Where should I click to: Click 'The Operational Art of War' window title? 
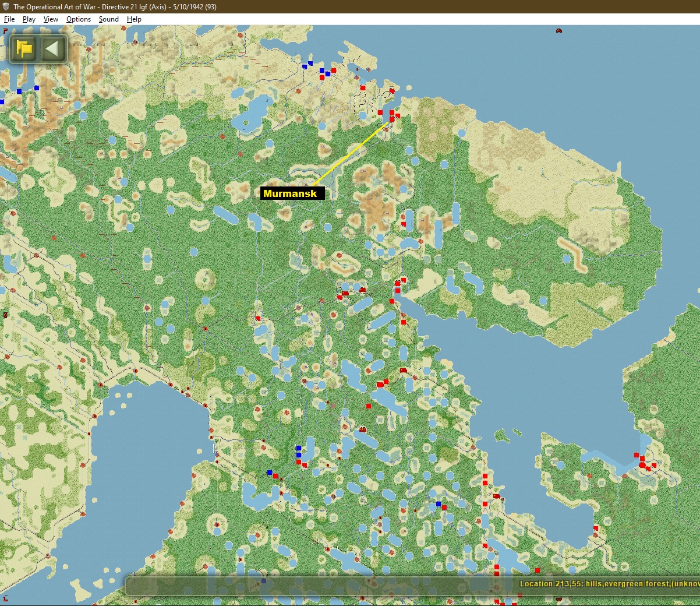pyautogui.click(x=115, y=7)
